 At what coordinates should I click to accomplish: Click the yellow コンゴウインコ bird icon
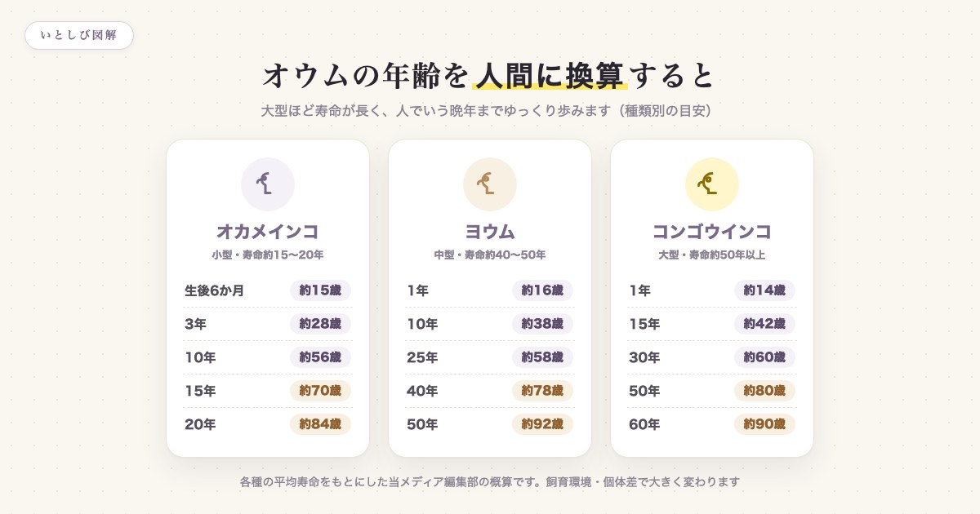click(x=712, y=184)
